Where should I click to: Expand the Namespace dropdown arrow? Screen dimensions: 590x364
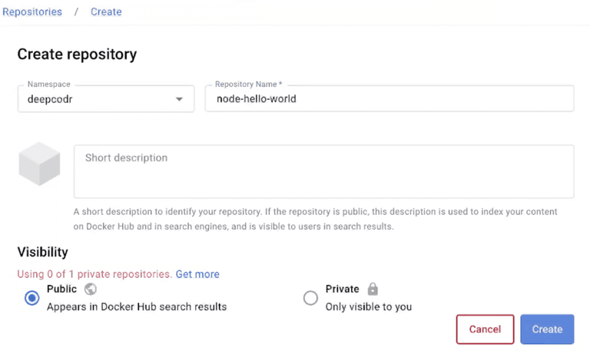(x=179, y=99)
